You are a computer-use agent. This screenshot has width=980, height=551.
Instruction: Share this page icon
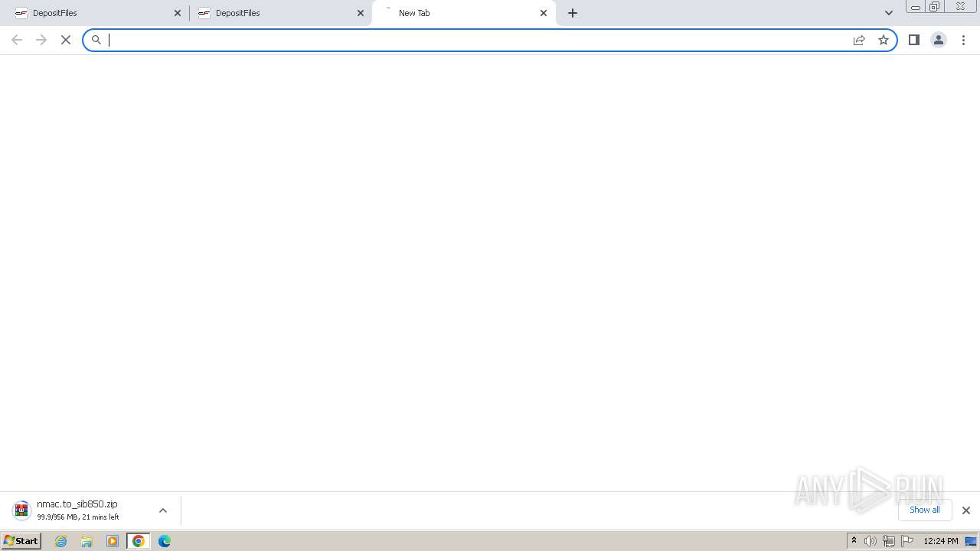coord(859,40)
